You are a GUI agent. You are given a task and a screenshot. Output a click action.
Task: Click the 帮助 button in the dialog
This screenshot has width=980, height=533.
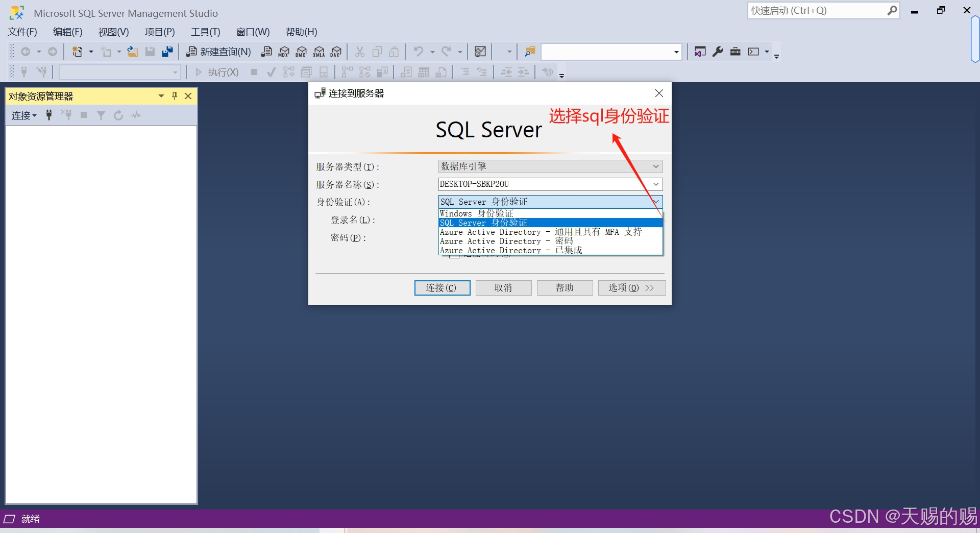click(x=565, y=288)
